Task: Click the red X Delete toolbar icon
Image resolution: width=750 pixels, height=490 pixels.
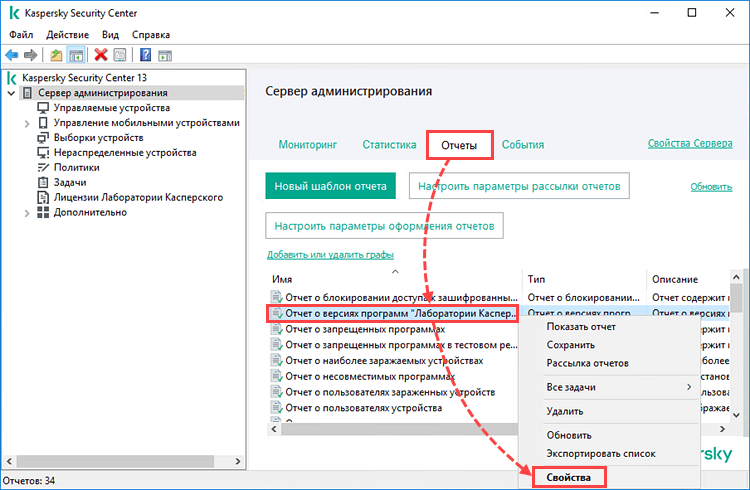Action: point(101,55)
